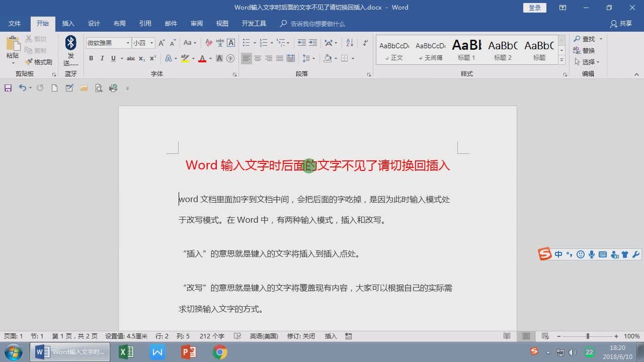644x362 pixels.
Task: Apply superscript formatting
Action: click(x=152, y=58)
